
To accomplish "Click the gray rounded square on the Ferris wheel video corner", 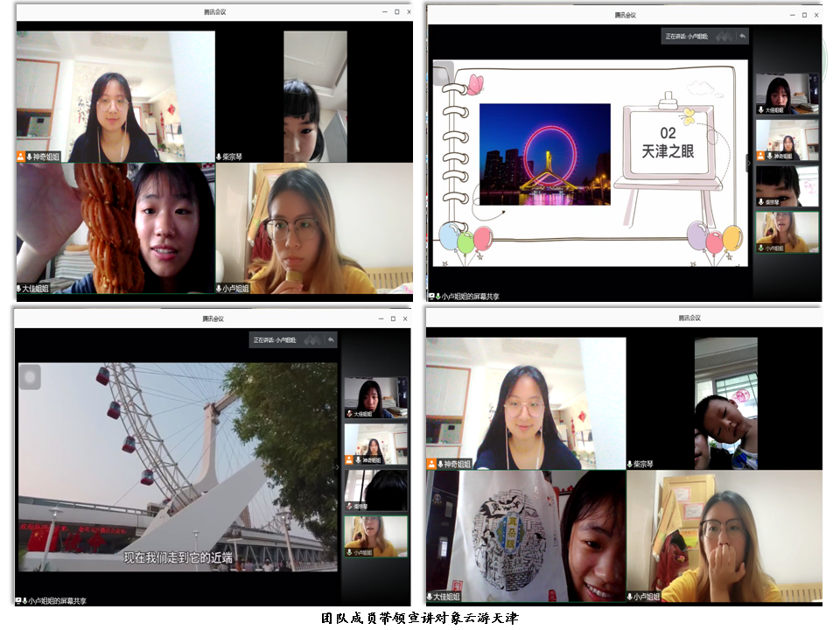I will pos(30,376).
